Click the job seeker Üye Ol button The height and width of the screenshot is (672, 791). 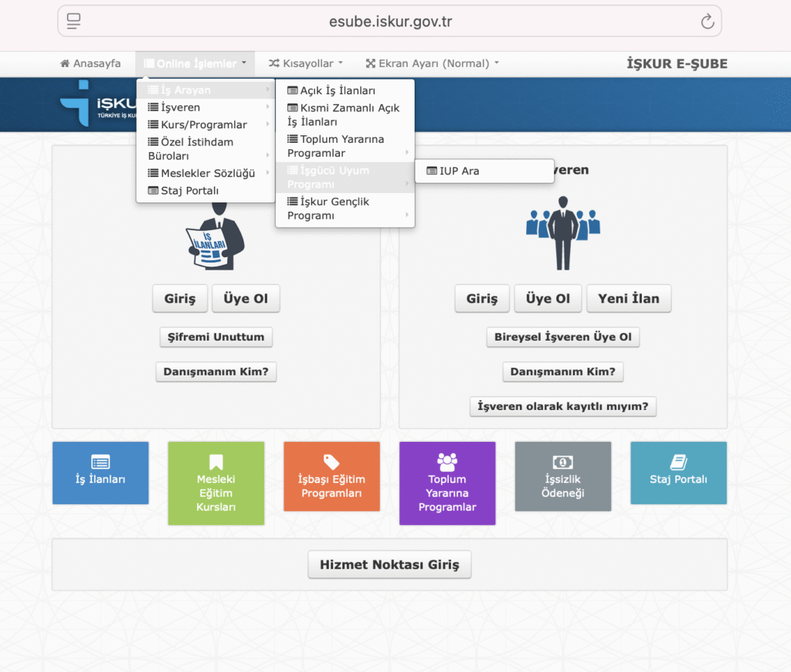pyautogui.click(x=246, y=299)
